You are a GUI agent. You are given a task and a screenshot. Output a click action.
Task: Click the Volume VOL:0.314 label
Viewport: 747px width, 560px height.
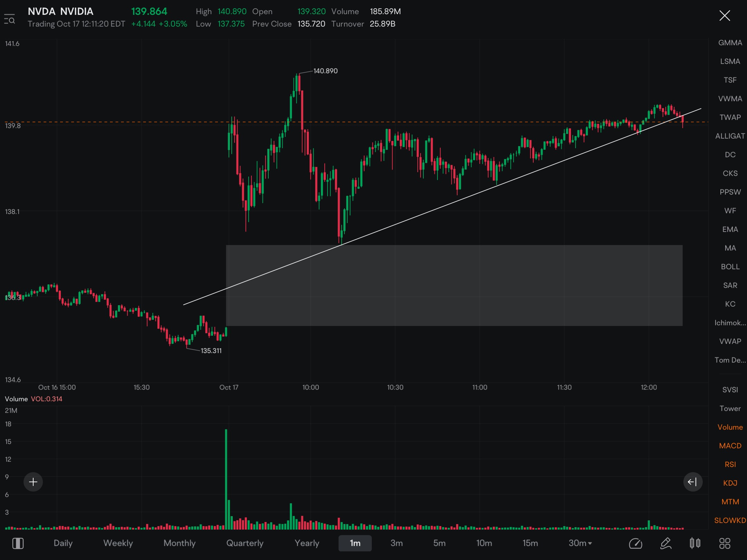[x=34, y=399]
